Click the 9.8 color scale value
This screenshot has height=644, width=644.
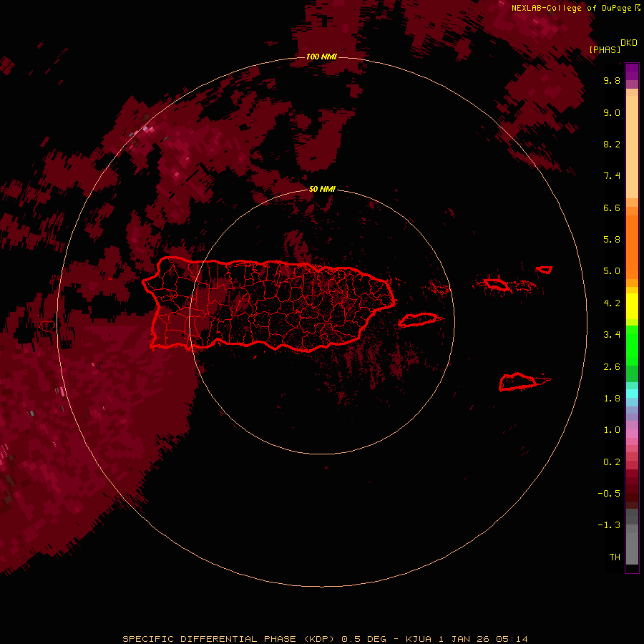(x=612, y=80)
